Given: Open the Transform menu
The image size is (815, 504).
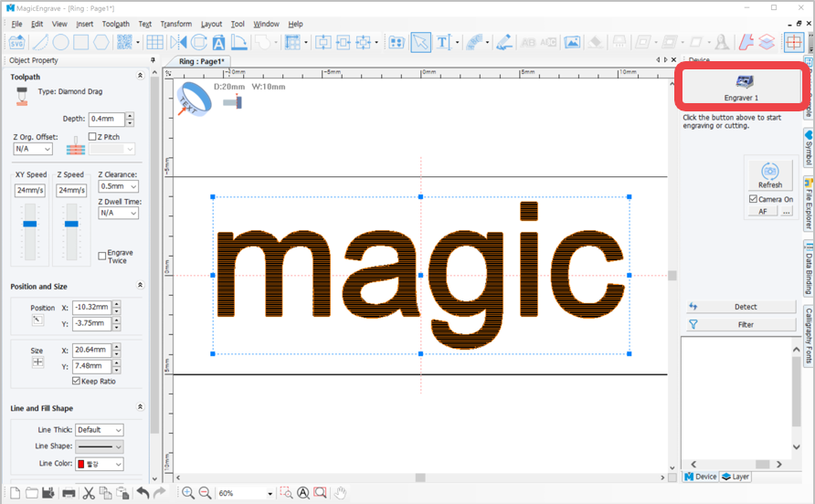Looking at the screenshot, I should click(176, 24).
